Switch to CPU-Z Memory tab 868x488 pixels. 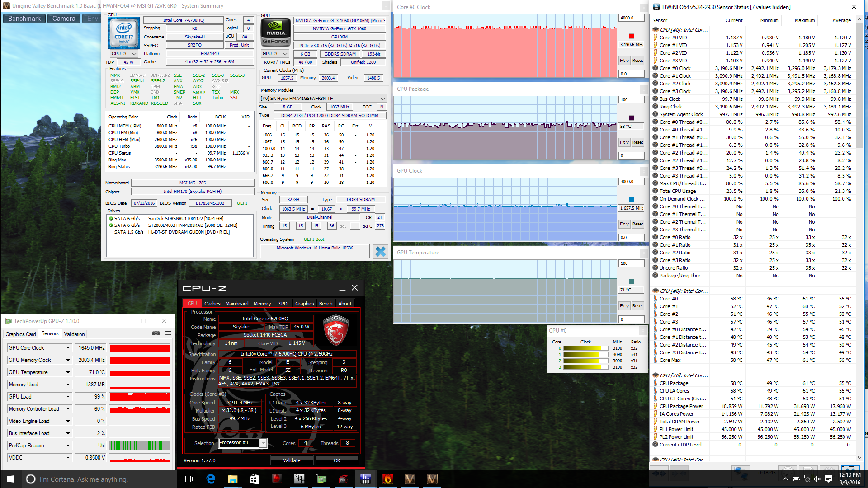(262, 304)
